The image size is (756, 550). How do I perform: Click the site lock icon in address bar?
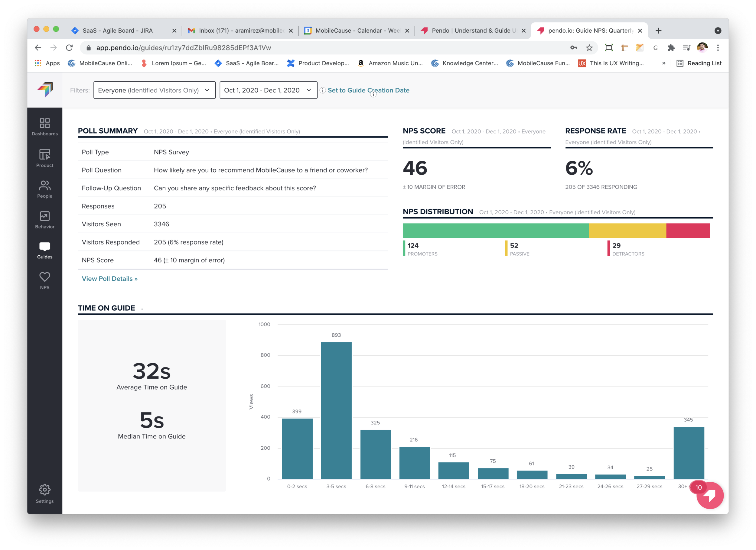pyautogui.click(x=88, y=48)
